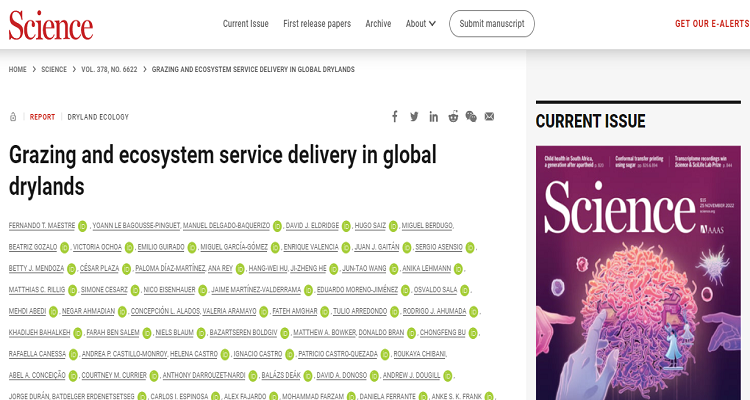
Task: Expand the About dropdown menu
Action: [x=420, y=23]
